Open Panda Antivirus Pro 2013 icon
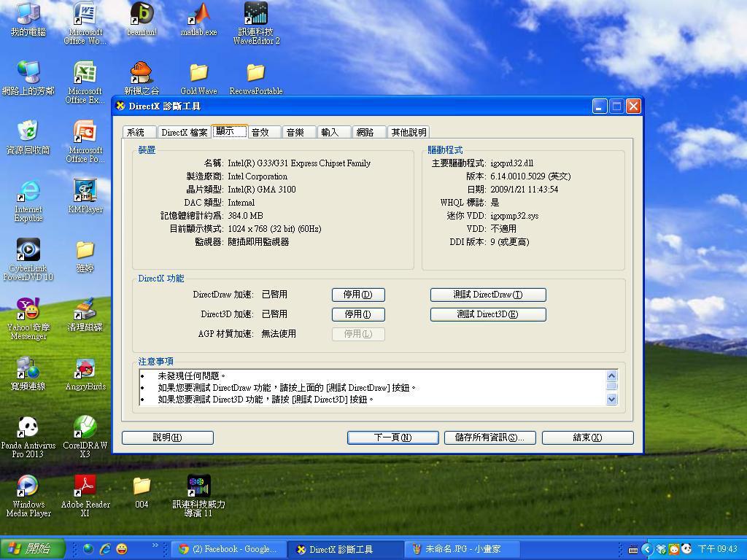The width and height of the screenshot is (747, 560). click(28, 429)
